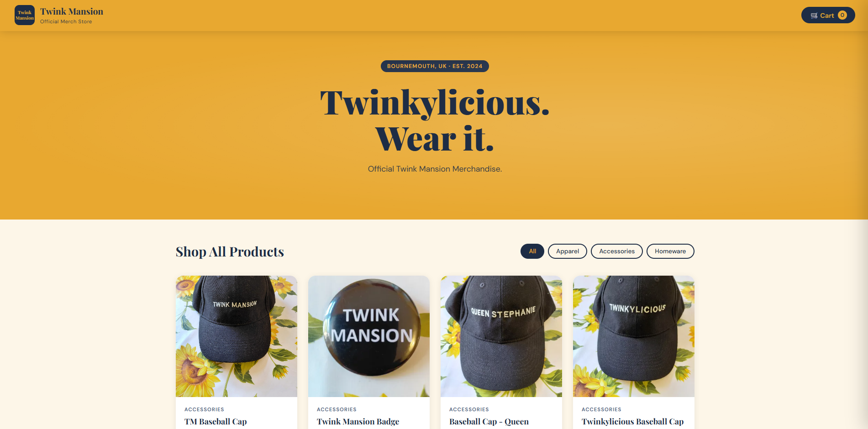Click the Twink Mansion Badge title
This screenshot has height=429, width=868.
[358, 422]
